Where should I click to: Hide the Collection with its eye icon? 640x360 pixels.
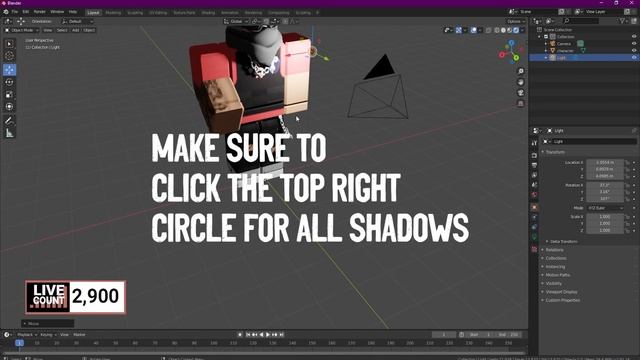point(634,37)
